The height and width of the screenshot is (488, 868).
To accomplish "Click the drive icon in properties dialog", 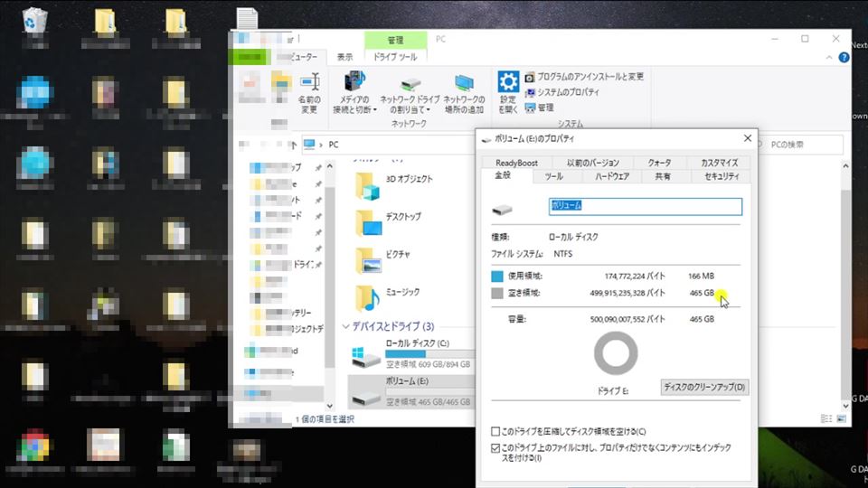I will tap(502, 210).
